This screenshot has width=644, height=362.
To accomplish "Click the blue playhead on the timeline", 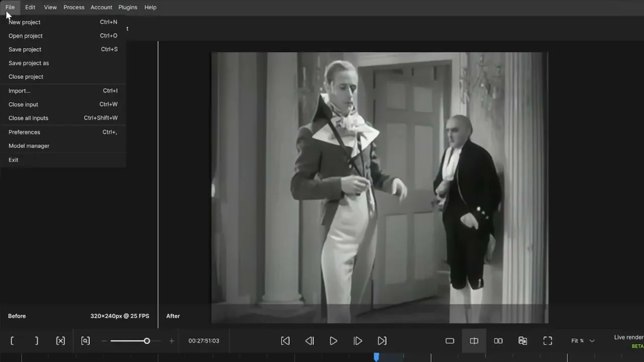I will pos(376,356).
